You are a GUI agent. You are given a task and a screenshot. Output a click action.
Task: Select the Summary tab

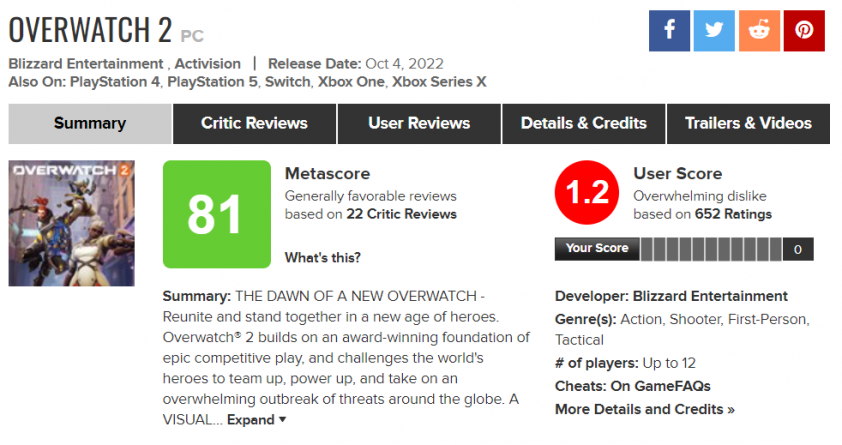click(x=90, y=123)
